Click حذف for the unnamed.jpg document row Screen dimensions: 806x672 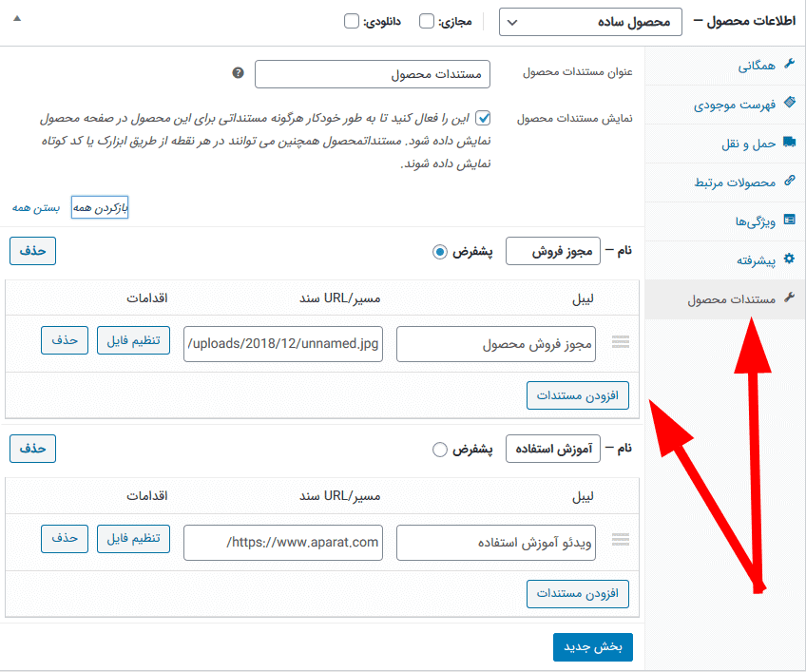(x=65, y=340)
